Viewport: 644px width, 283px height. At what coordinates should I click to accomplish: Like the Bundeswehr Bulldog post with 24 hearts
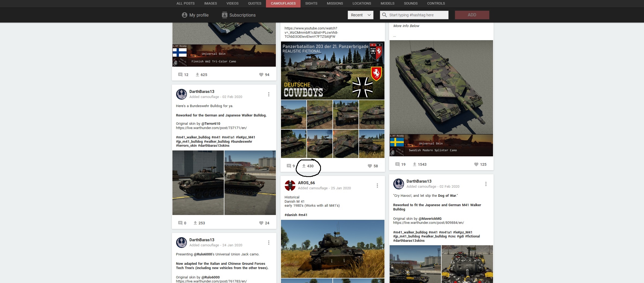point(261,223)
